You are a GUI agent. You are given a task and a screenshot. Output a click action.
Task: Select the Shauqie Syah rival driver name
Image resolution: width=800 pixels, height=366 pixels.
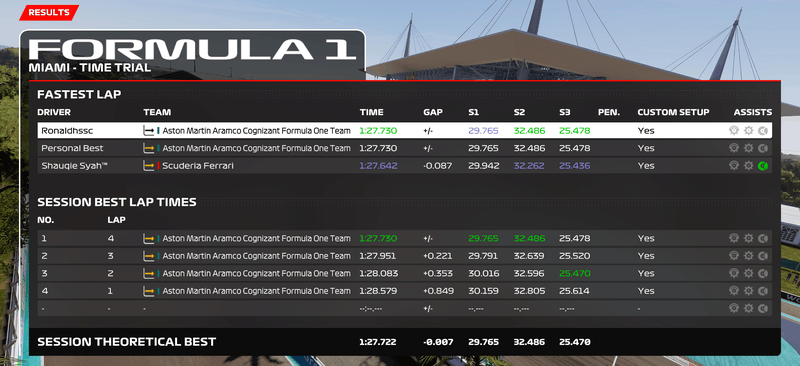tap(67, 165)
